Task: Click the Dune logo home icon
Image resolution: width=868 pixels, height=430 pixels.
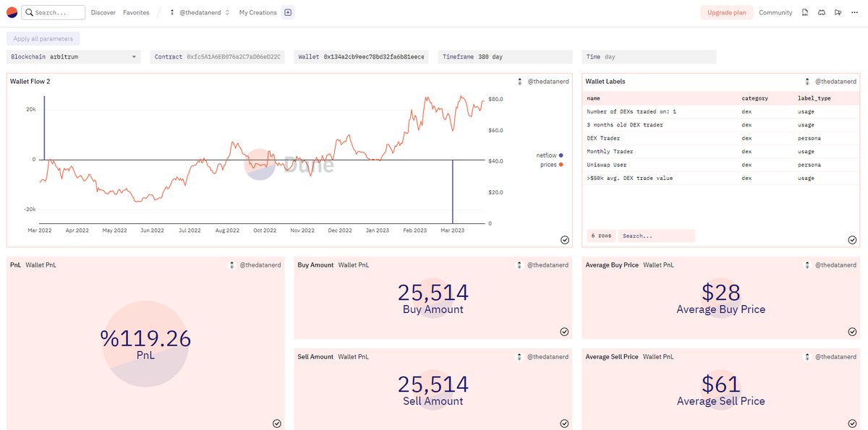Action: click(12, 12)
